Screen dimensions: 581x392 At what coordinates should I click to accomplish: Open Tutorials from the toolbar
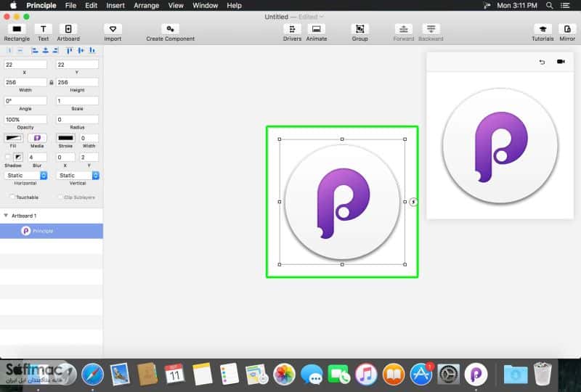click(543, 29)
